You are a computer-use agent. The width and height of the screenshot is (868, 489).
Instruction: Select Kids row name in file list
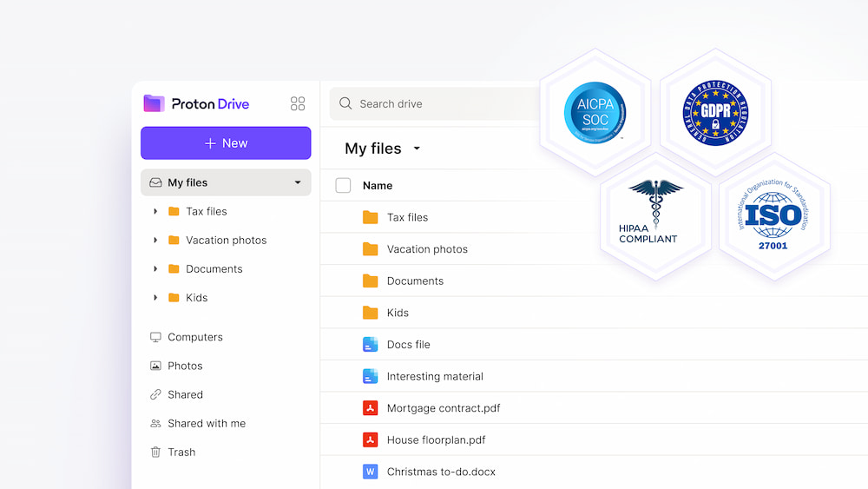pos(398,313)
